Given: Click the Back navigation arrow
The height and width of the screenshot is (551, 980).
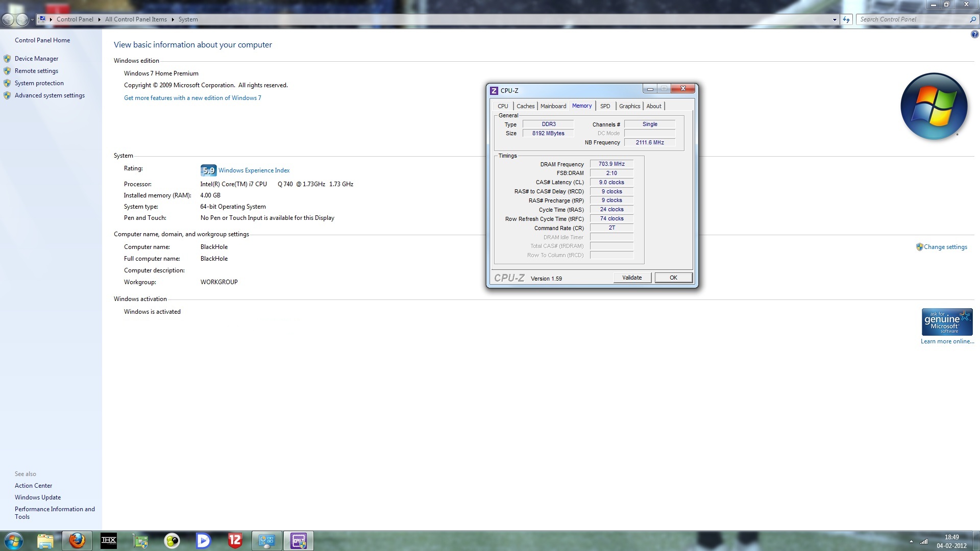Looking at the screenshot, I should [8, 19].
